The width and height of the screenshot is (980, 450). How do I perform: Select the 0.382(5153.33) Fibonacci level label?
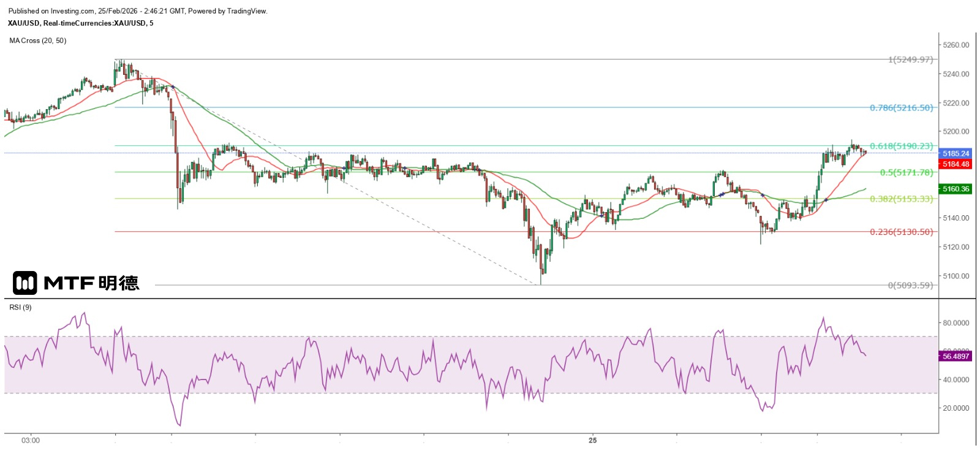tap(901, 199)
